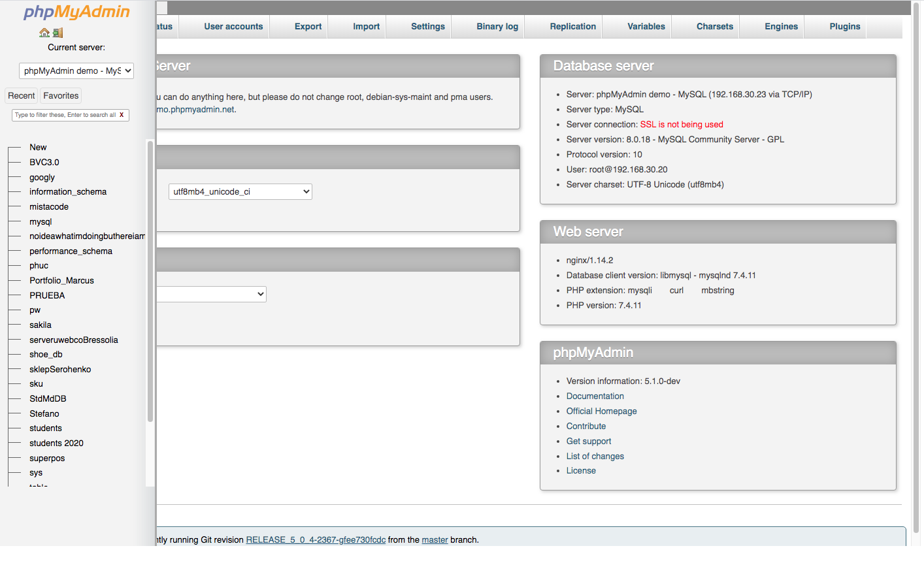Select the Stefano database
The height and width of the screenshot is (563, 924).
click(44, 413)
